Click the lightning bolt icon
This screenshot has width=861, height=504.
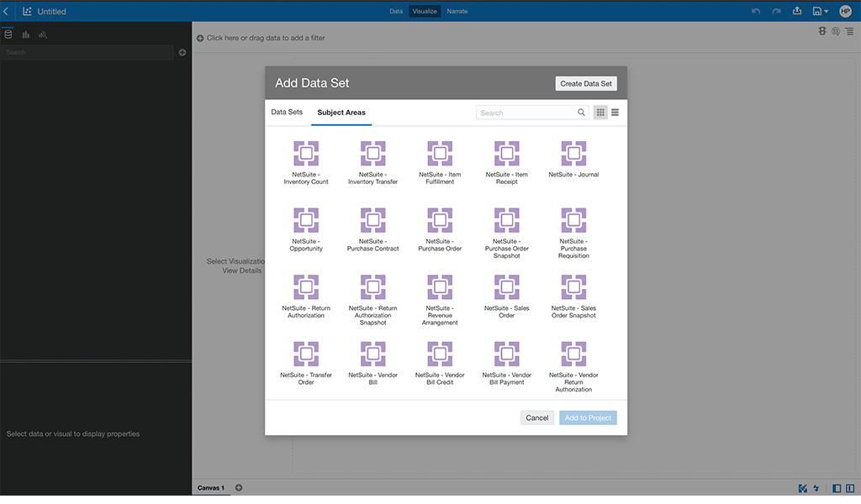click(816, 488)
